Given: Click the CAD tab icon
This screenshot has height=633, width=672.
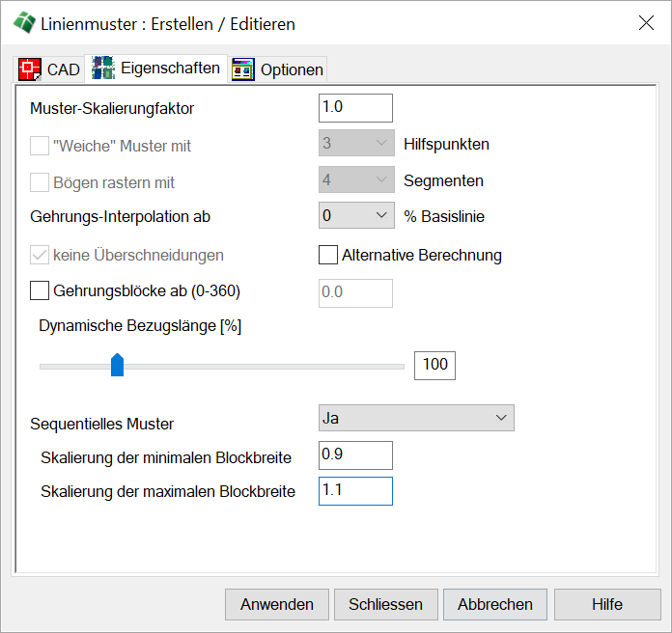Looking at the screenshot, I should [30, 69].
